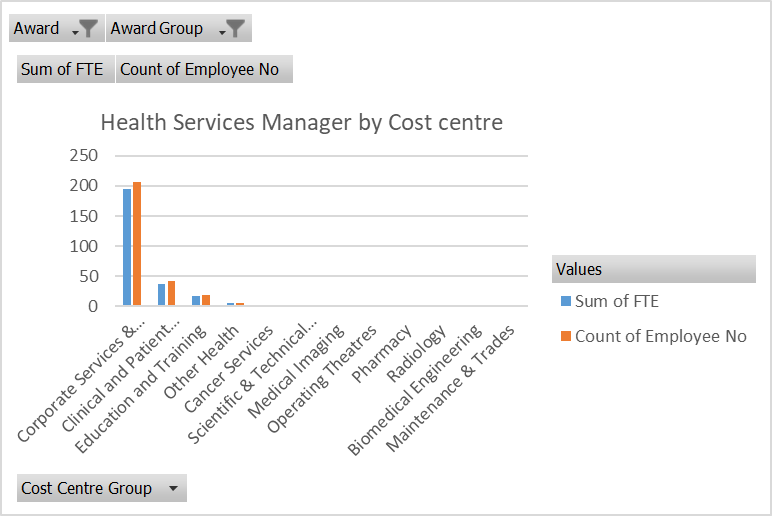Click the blue Sum of FTE legend swatch
Image resolution: width=772 pixels, height=516 pixels.
[x=566, y=301]
